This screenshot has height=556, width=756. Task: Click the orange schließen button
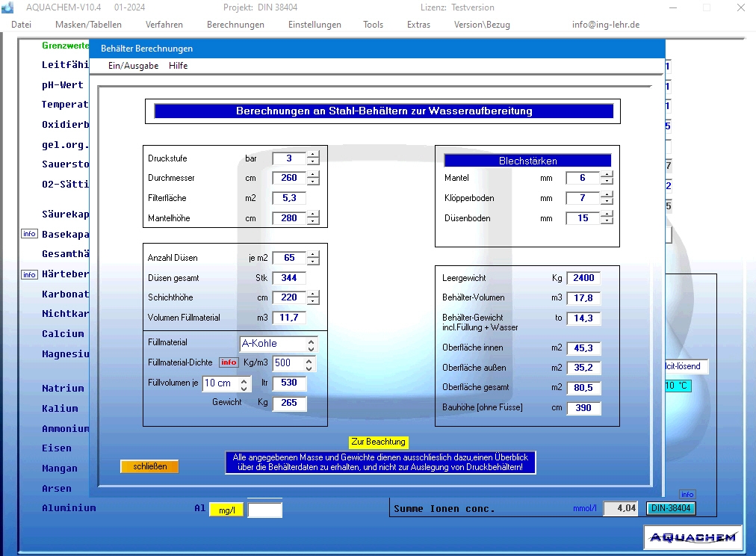click(x=149, y=466)
